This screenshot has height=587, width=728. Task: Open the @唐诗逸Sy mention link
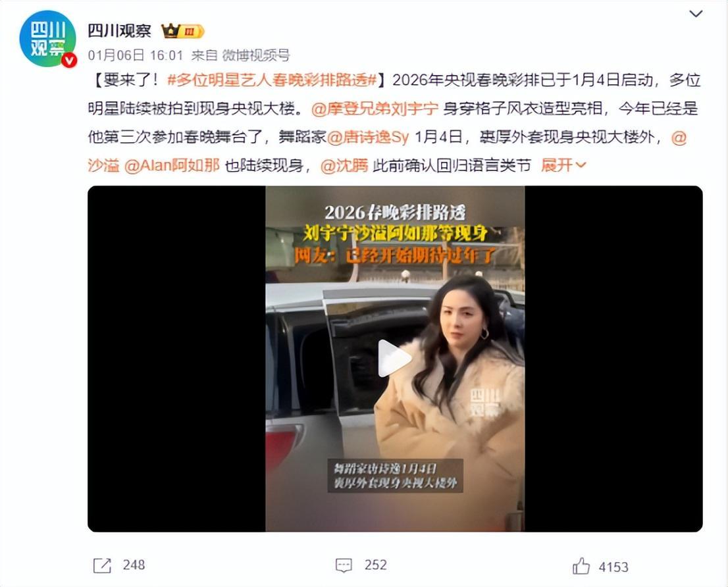(368, 138)
